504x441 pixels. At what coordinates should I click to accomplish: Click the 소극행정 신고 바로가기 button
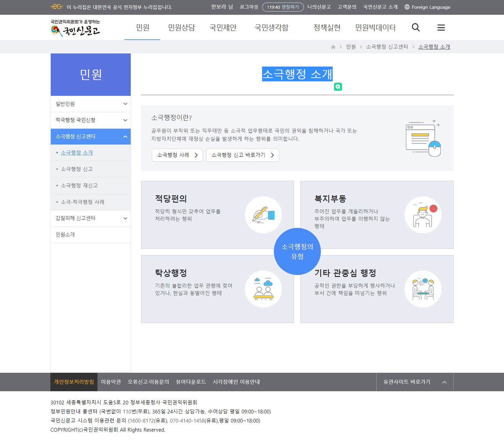pyautogui.click(x=243, y=155)
